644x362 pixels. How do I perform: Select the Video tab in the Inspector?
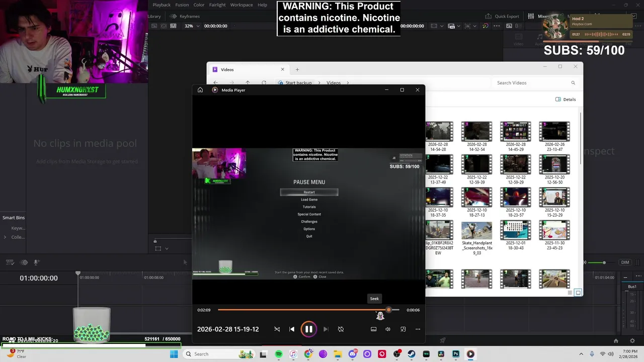tap(518, 39)
